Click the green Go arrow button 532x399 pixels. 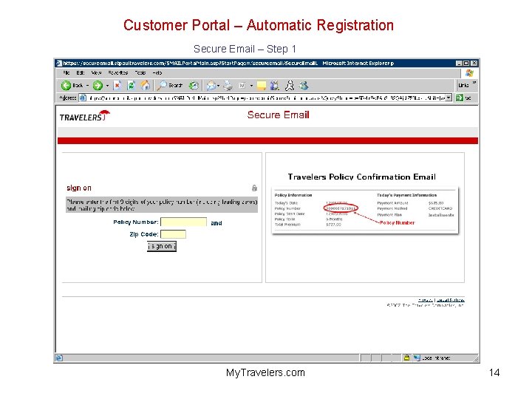coord(459,98)
